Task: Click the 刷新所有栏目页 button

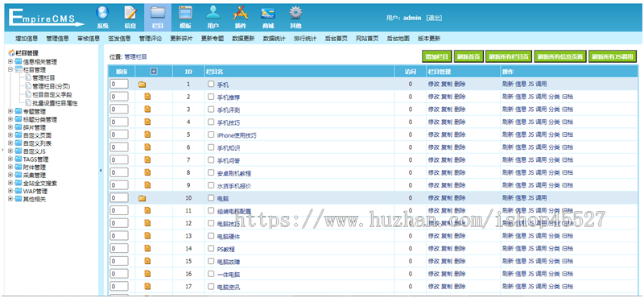Action: [509, 56]
